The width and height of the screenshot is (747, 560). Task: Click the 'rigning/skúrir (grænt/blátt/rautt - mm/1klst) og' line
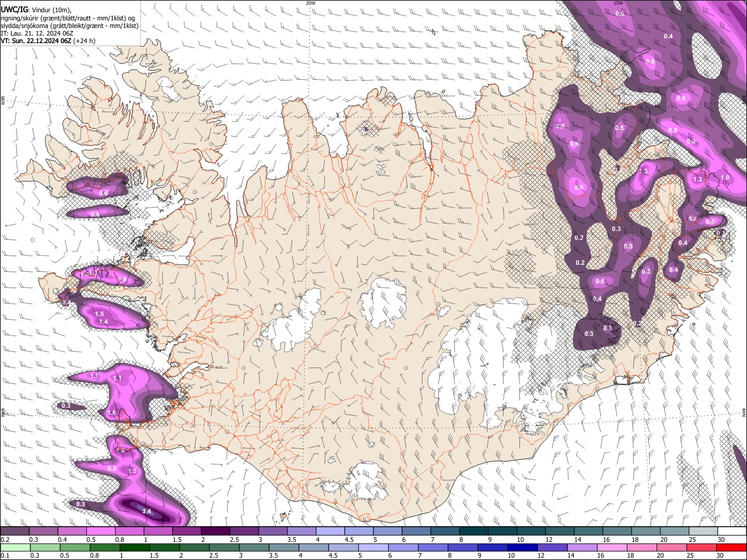(x=68, y=17)
